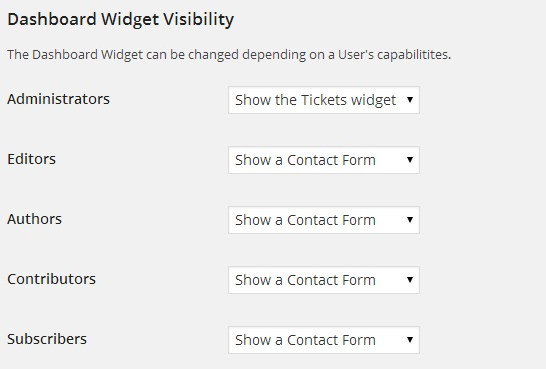
Task: Open the Contributors widget visibility dropdown
Action: coord(324,280)
